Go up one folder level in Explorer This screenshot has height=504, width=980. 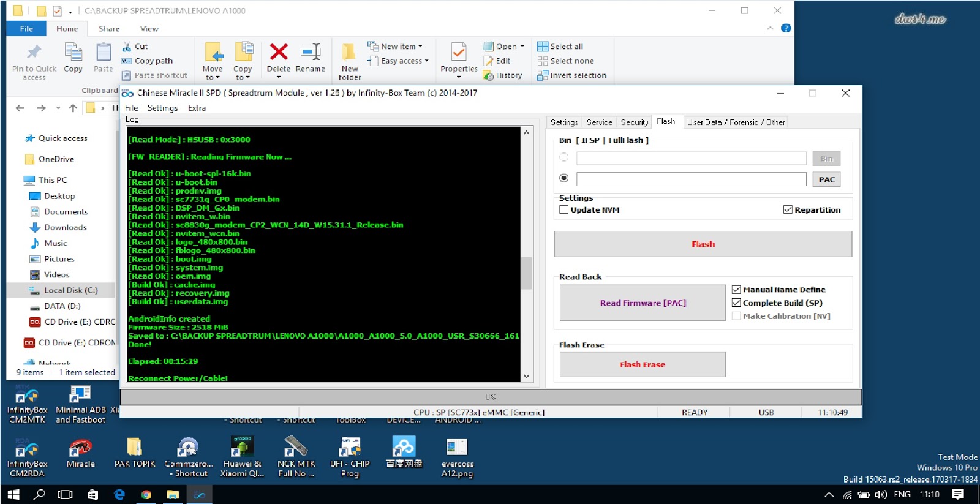click(x=73, y=108)
